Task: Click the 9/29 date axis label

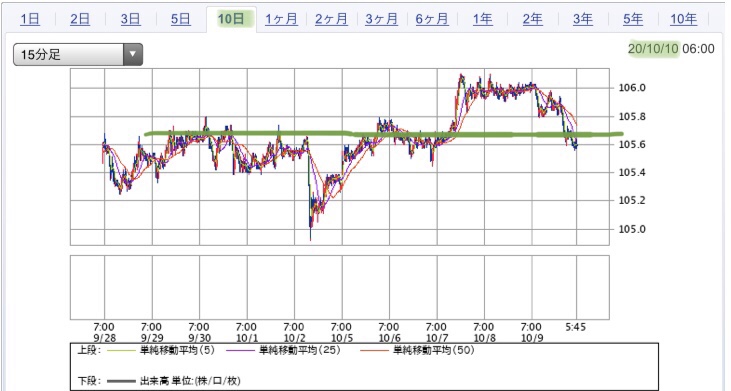Action: [152, 338]
